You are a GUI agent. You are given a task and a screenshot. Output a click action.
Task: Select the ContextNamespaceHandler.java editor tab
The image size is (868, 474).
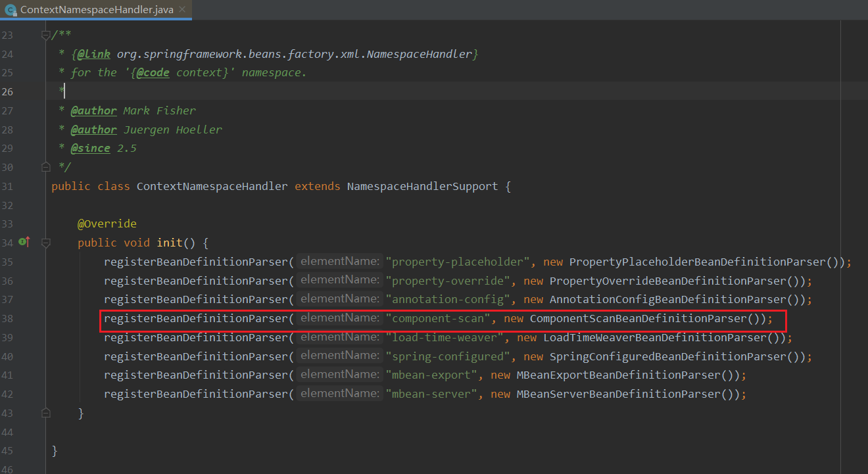(96, 10)
